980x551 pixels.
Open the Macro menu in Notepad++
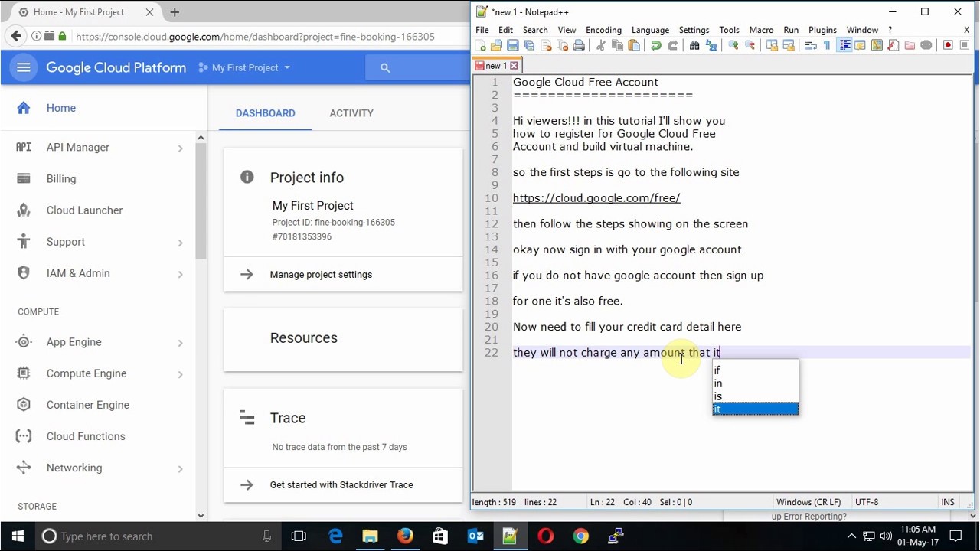click(x=761, y=30)
